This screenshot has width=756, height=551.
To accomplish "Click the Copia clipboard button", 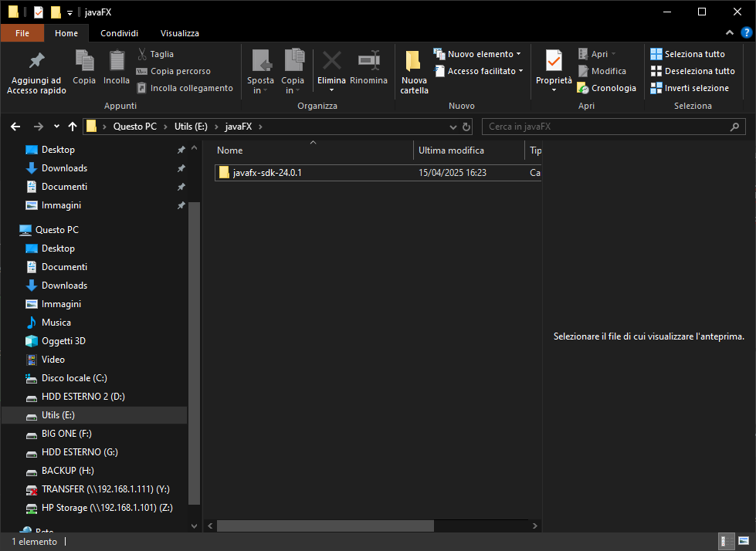I will [x=84, y=68].
